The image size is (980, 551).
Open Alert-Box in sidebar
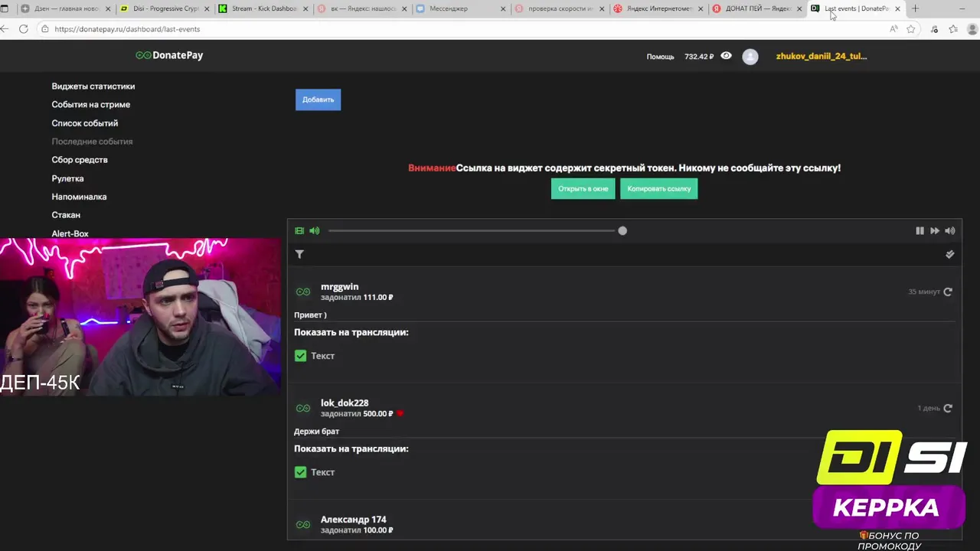pos(70,233)
